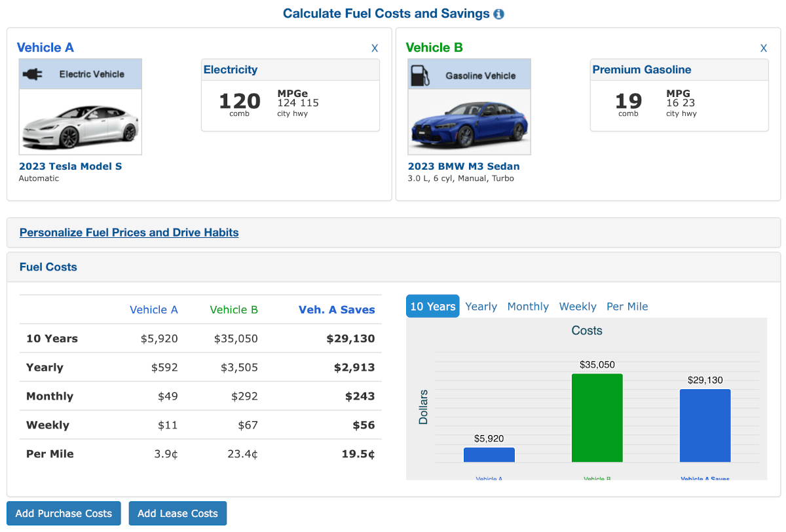Viewport: 786px width, 532px height.
Task: Switch to the Weekly chart tab
Action: point(577,306)
